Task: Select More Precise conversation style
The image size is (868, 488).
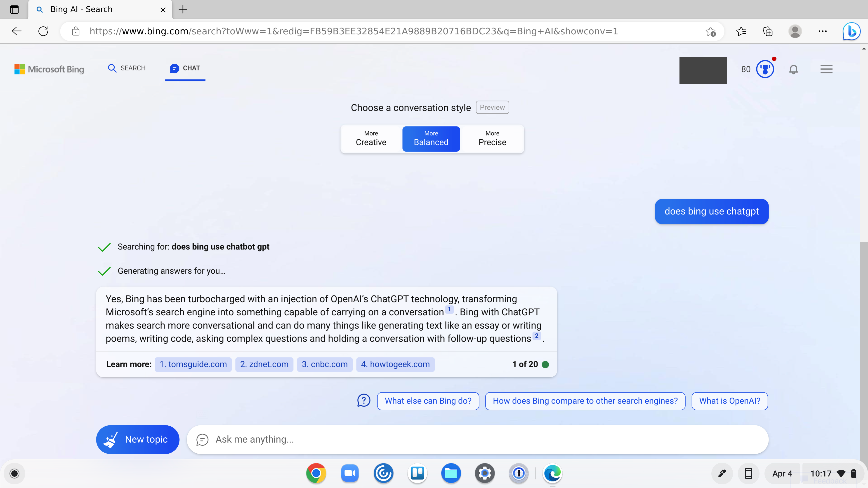Action: [x=492, y=139]
